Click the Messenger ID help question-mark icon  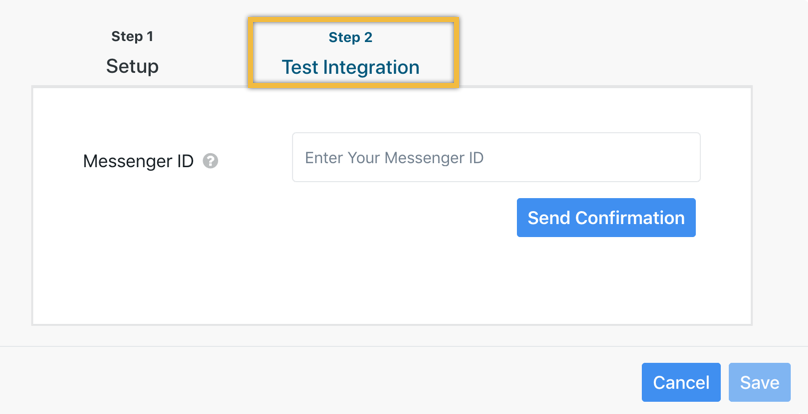[x=210, y=161]
